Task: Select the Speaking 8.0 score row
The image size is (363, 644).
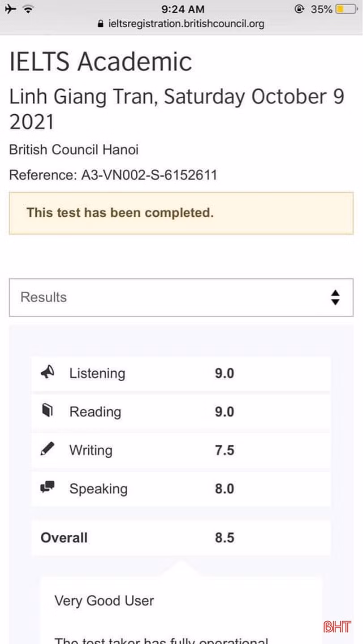Action: coord(181,488)
